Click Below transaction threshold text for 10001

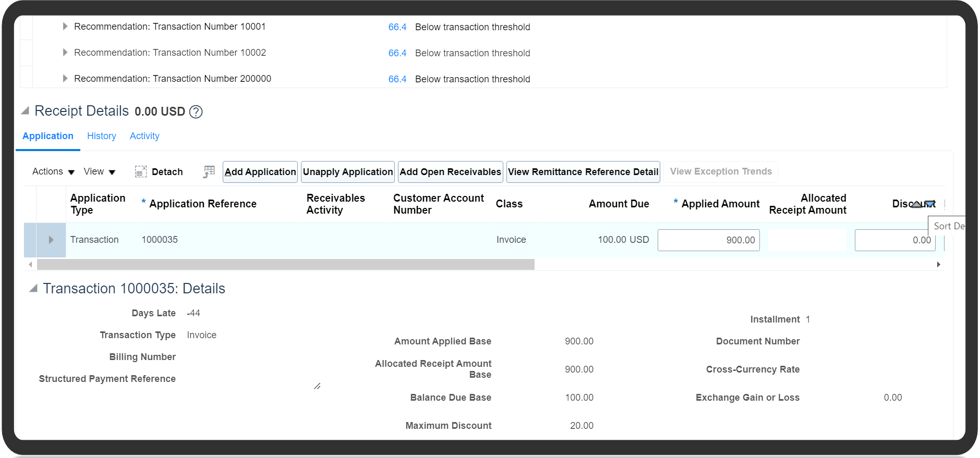point(473,27)
